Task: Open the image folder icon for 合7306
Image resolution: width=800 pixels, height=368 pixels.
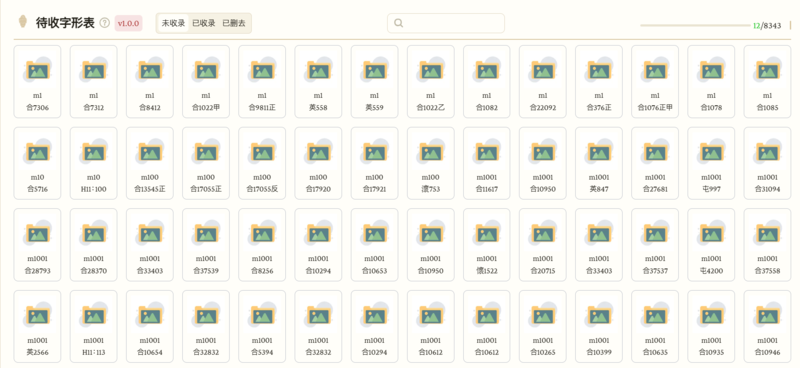Action: (x=37, y=70)
